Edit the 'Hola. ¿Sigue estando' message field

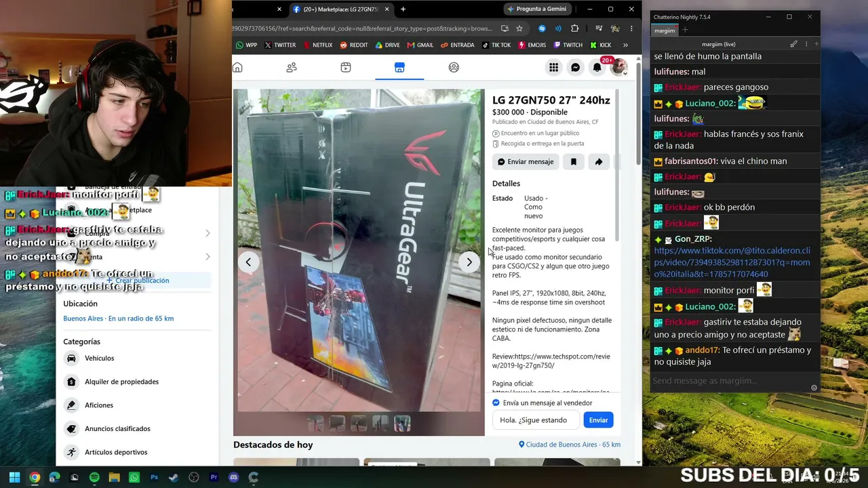point(536,420)
